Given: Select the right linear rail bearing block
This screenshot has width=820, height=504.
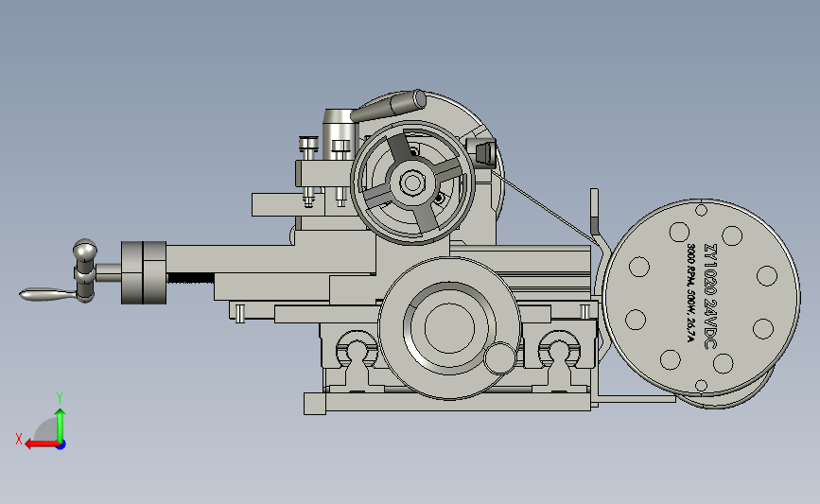Looking at the screenshot, I should [560, 347].
